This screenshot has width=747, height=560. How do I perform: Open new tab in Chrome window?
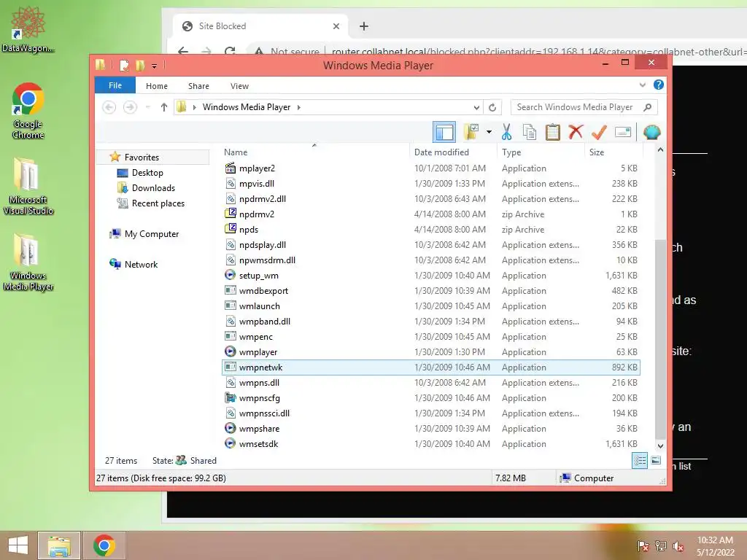(364, 26)
